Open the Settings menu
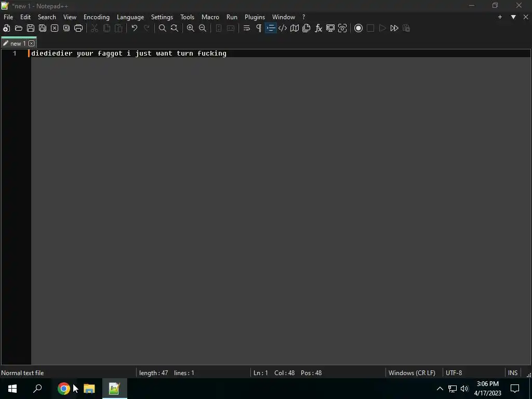The image size is (532, 399). click(162, 17)
